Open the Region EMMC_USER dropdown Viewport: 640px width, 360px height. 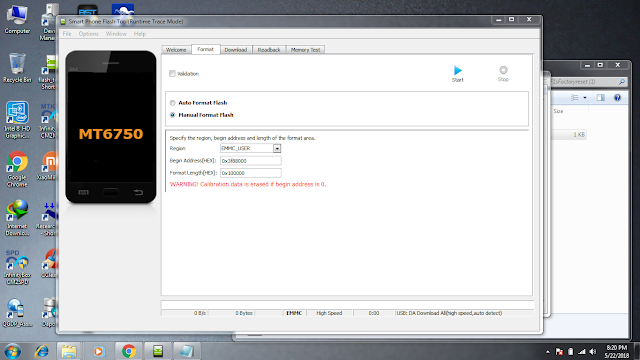pos(277,149)
